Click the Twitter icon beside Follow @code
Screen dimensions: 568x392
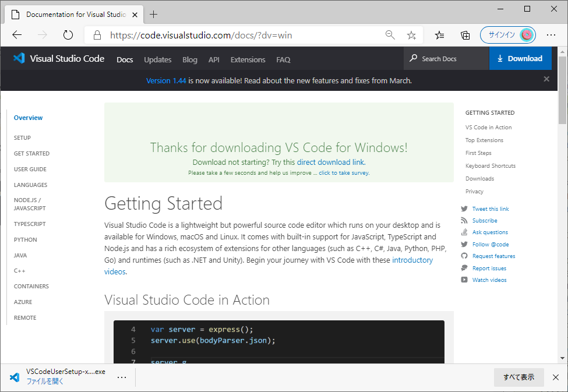tap(464, 244)
